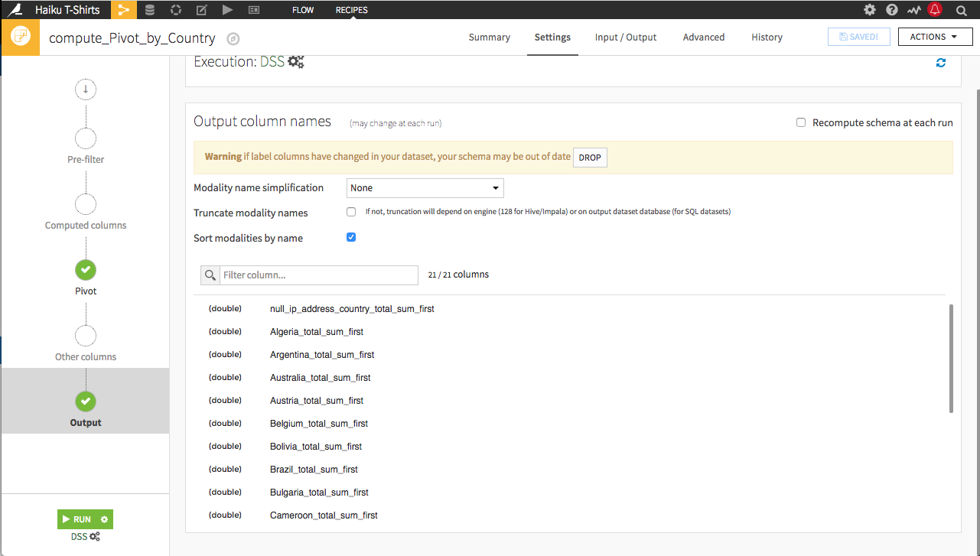980x556 pixels.
Task: Open the circular Jobs icon
Action: point(176,10)
